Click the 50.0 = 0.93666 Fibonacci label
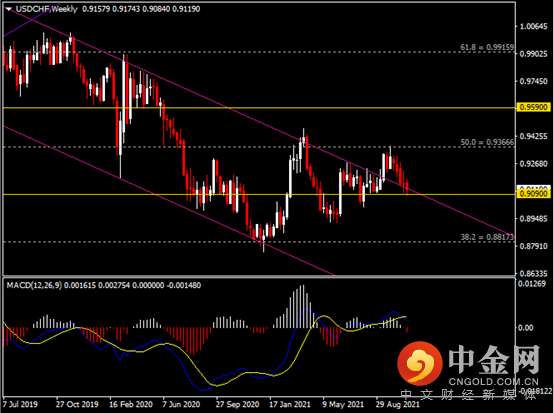This screenshot has height=413, width=554. [x=487, y=142]
